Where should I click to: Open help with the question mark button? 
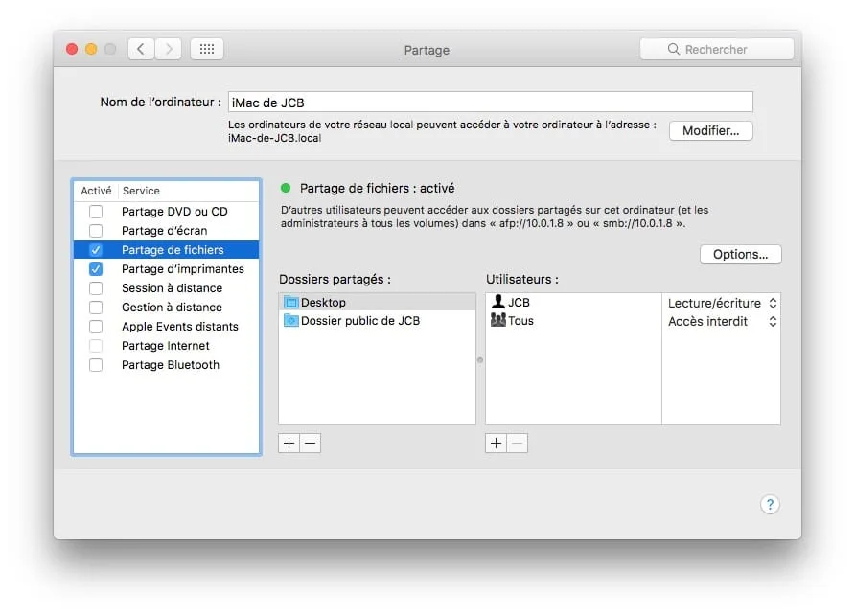coord(770,504)
